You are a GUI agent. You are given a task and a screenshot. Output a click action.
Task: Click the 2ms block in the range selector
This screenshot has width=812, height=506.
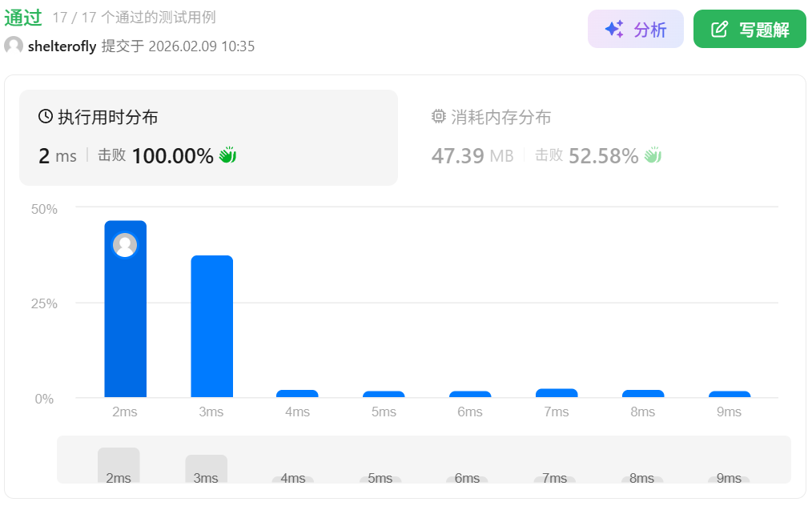(x=119, y=465)
